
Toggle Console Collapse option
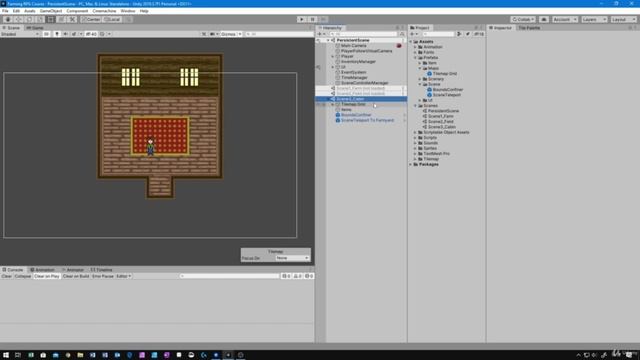click(23, 276)
